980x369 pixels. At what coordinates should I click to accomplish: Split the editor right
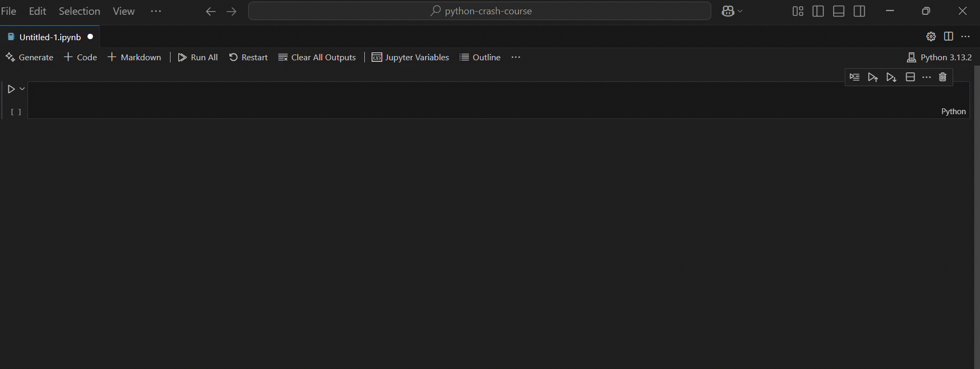pos(948,36)
